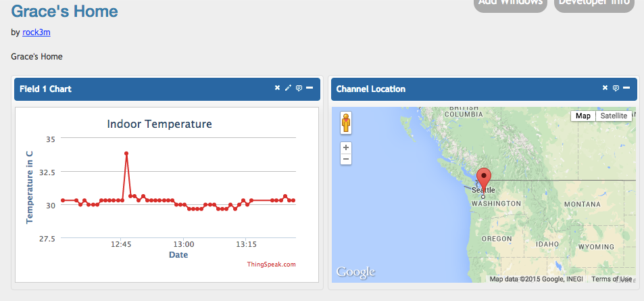
Task: Close the Channel Location window
Action: click(605, 88)
